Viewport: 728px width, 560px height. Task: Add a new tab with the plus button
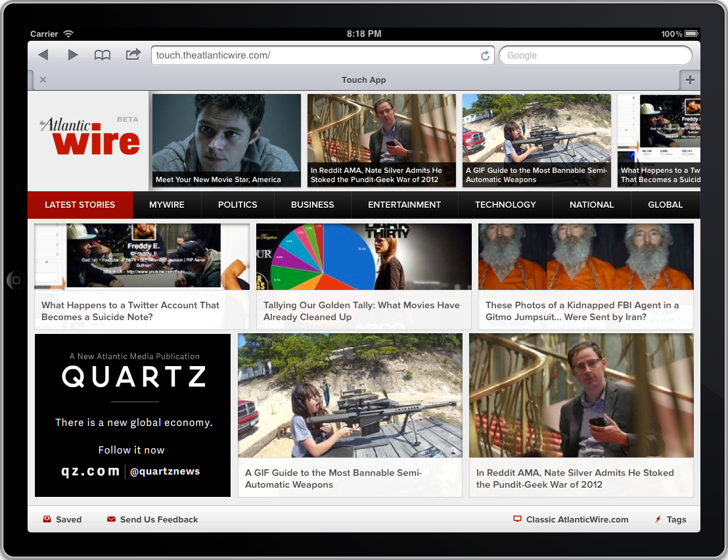pyautogui.click(x=690, y=80)
